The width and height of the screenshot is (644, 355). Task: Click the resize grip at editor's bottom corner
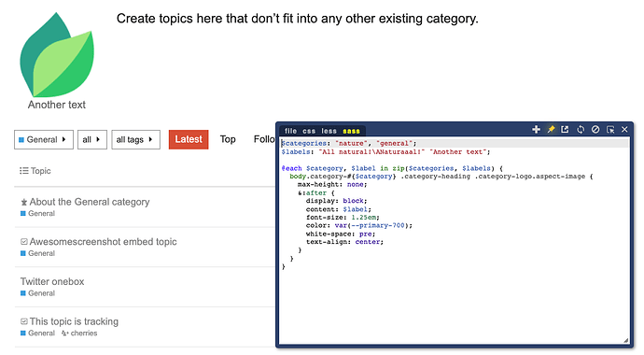tap(625, 340)
